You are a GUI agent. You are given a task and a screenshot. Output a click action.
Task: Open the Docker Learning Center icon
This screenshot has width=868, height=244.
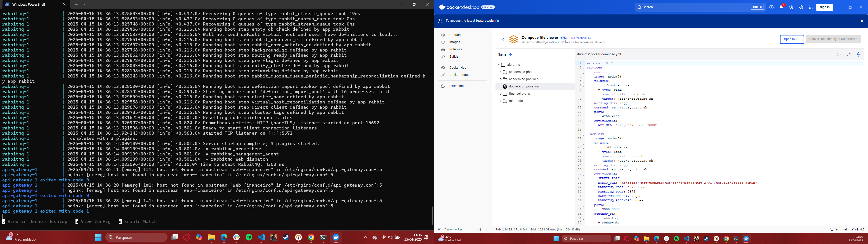(x=791, y=7)
